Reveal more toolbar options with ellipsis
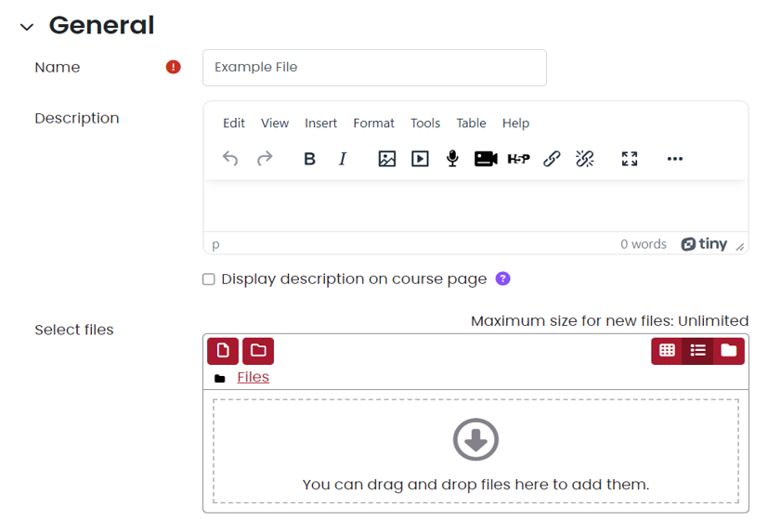Screen dimensions: 781x532 tap(675, 159)
